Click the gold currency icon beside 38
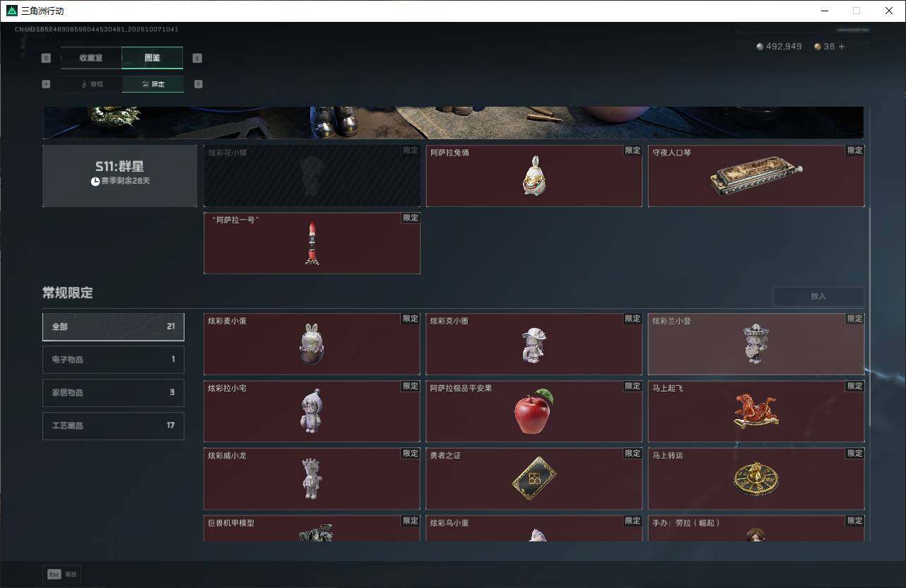The height and width of the screenshot is (588, 906). 818,47
